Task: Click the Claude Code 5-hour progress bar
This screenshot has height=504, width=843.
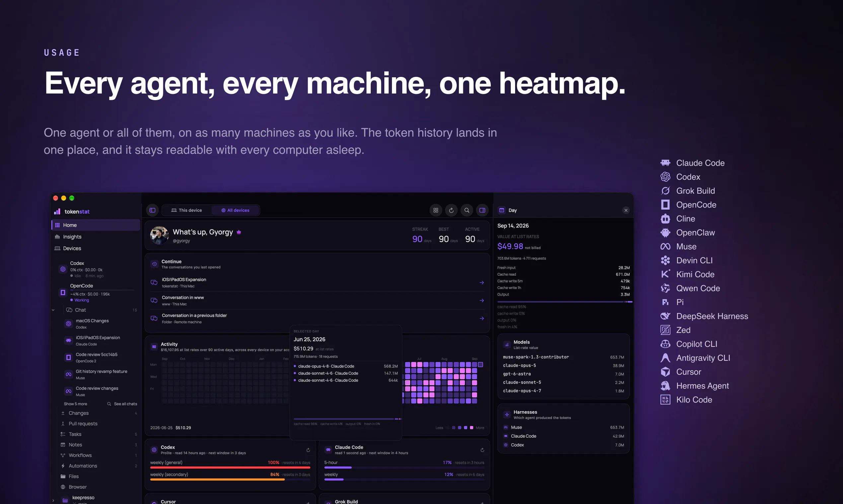Action: (404, 468)
